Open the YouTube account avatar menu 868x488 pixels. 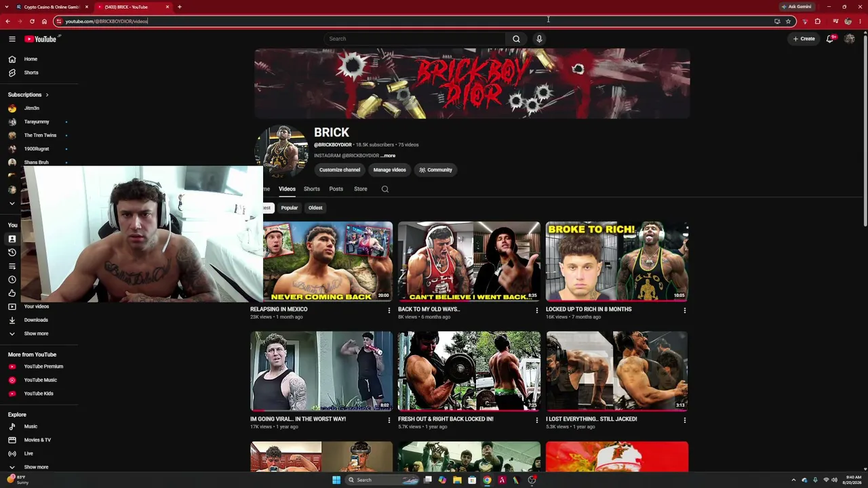tap(850, 39)
